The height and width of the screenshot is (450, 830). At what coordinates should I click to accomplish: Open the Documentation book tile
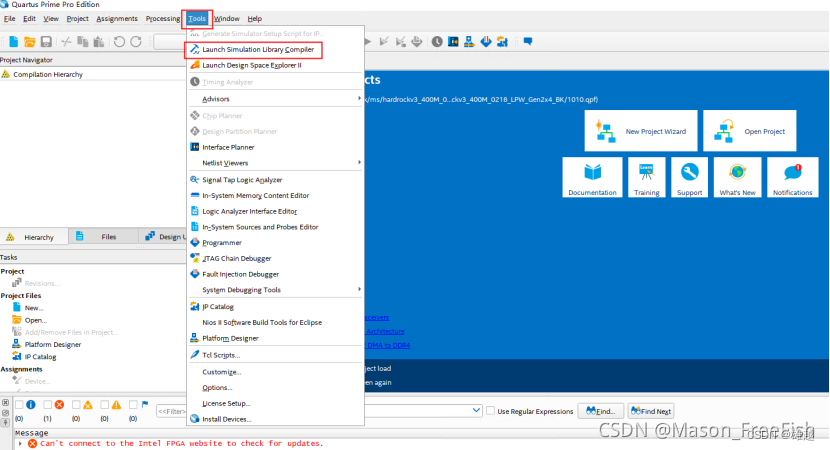coord(592,177)
